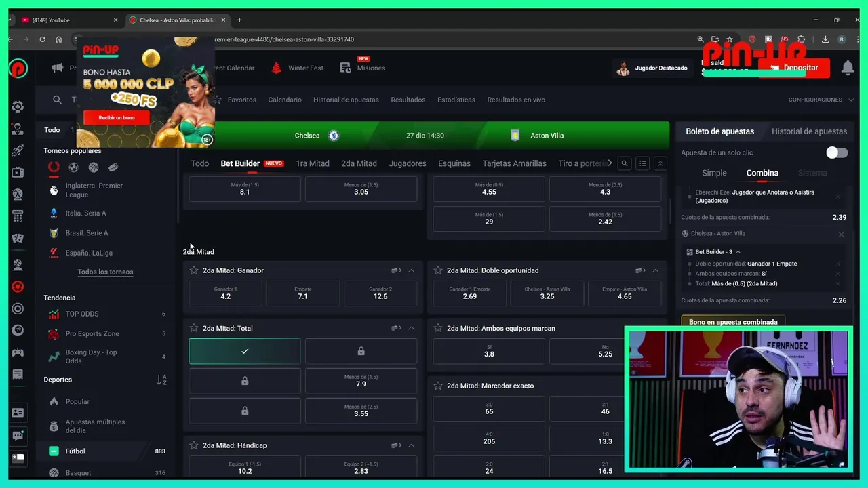Favorite the 2da Mitad: Total market star

point(194,328)
